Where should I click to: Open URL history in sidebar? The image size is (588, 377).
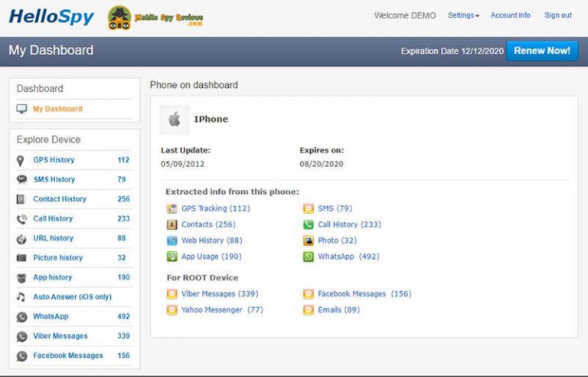click(x=54, y=238)
